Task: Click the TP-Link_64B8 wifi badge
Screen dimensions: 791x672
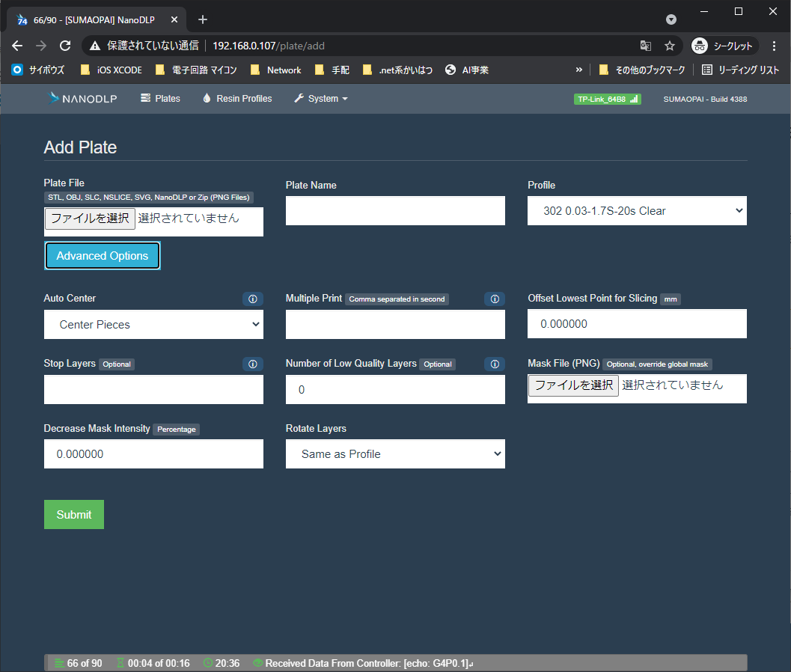Action: coord(608,99)
